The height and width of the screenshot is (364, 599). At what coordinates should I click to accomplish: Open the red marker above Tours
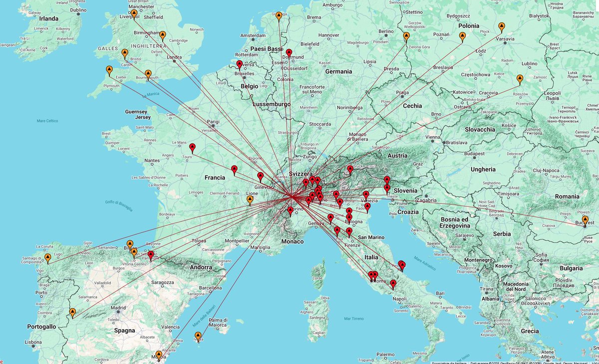point(192,148)
